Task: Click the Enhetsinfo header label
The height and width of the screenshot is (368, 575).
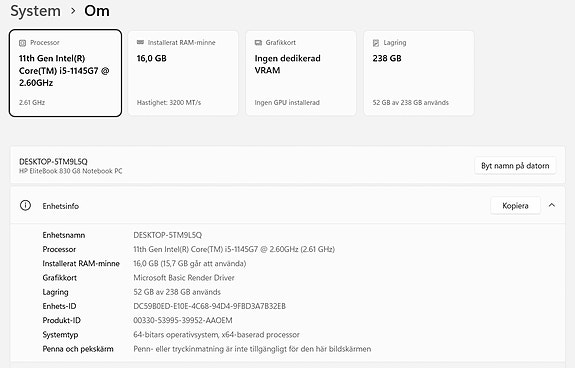Action: pos(61,206)
